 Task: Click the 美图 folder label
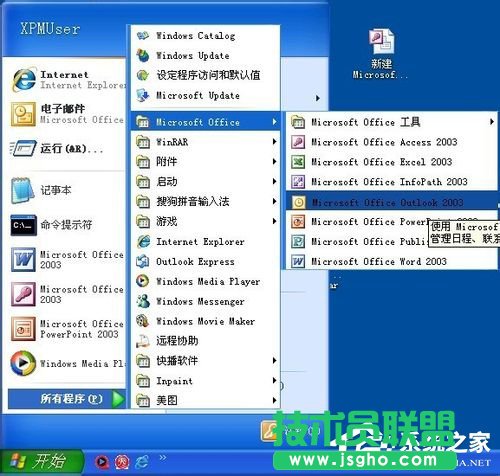tap(167, 400)
